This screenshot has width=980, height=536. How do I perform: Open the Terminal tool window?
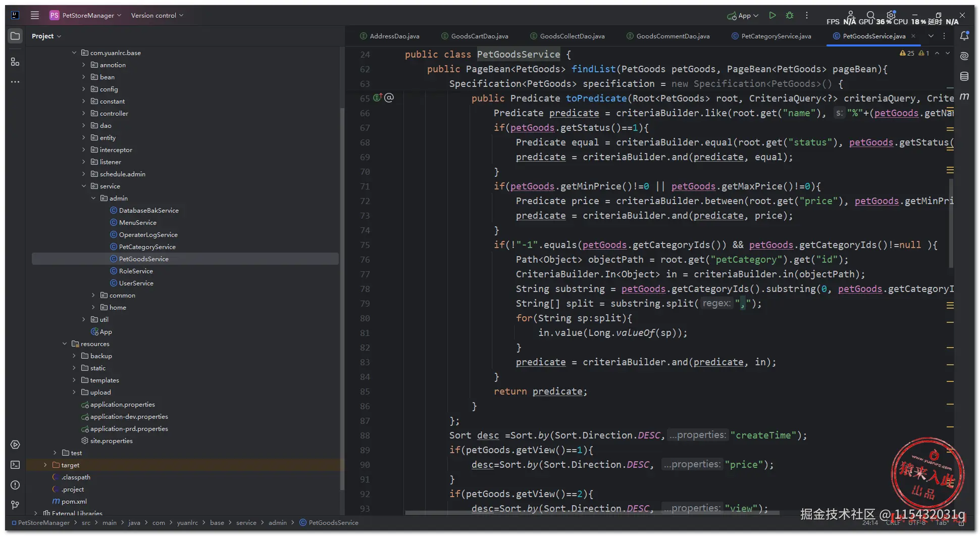pos(15,465)
